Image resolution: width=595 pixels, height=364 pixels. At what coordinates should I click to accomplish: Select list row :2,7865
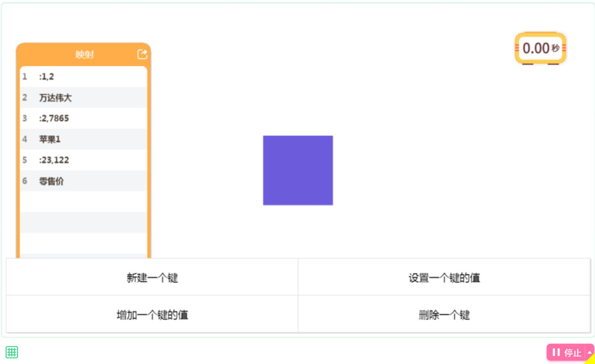pos(83,118)
